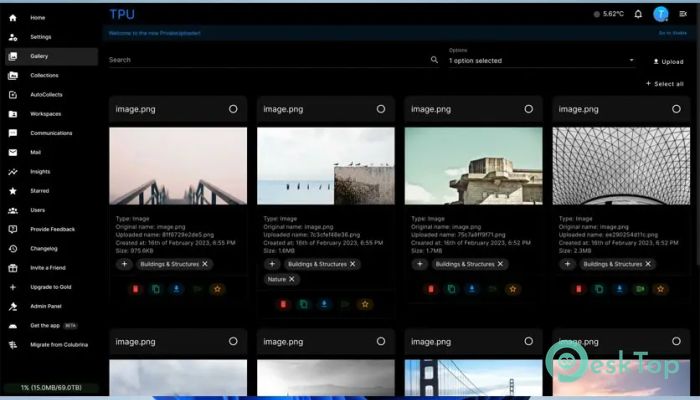This screenshot has height=400, width=700.
Task: Remove Buildings & Structures tag from 1.7MB image
Action: (x=500, y=264)
